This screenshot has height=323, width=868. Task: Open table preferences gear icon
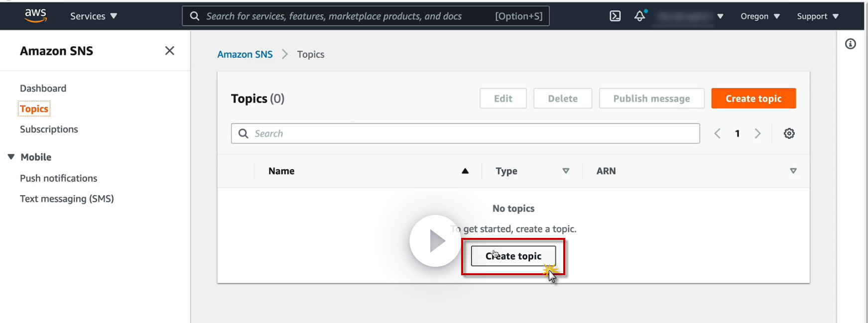(789, 133)
